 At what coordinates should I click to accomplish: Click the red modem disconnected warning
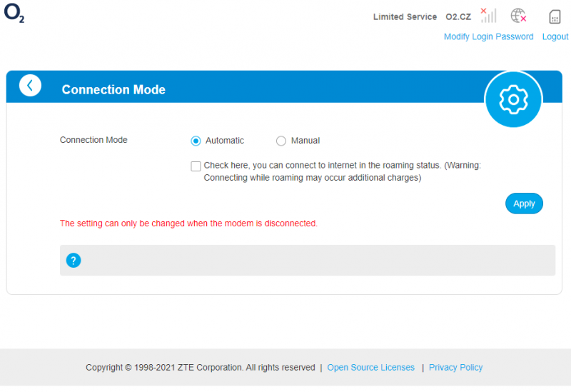188,223
